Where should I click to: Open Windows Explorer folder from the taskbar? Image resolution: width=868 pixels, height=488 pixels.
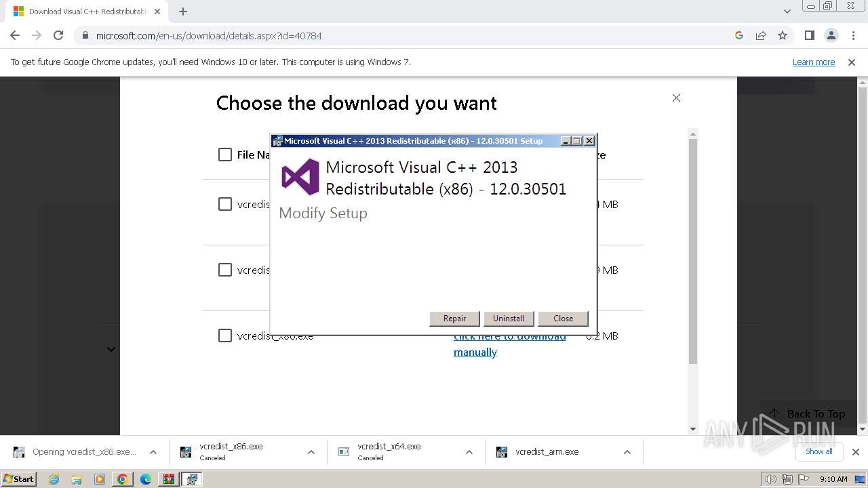pyautogui.click(x=77, y=479)
